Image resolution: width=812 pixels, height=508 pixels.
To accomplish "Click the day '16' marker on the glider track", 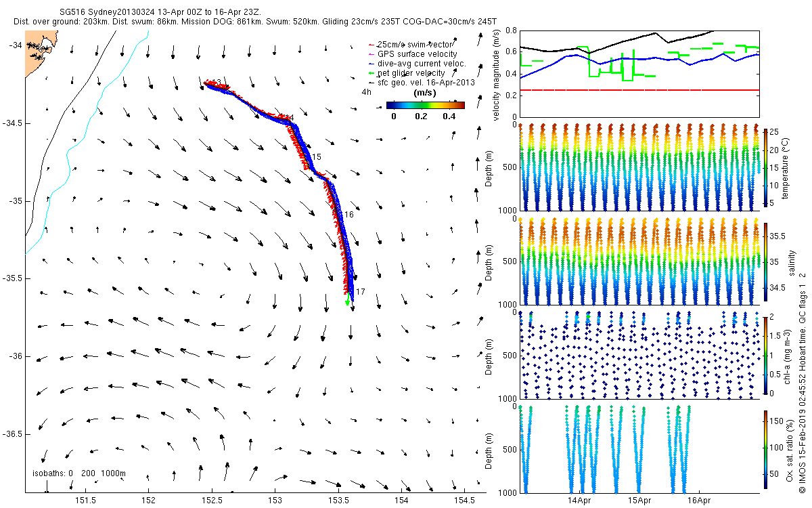I will point(349,214).
